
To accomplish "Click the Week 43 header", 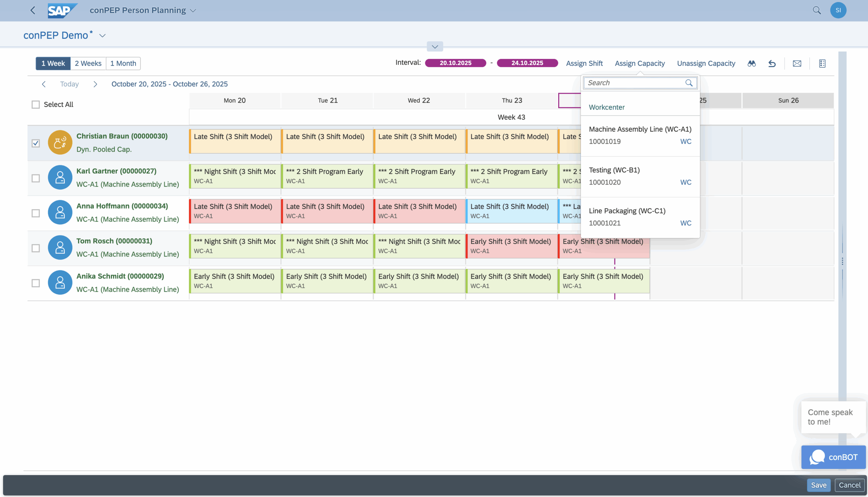I will (x=511, y=117).
